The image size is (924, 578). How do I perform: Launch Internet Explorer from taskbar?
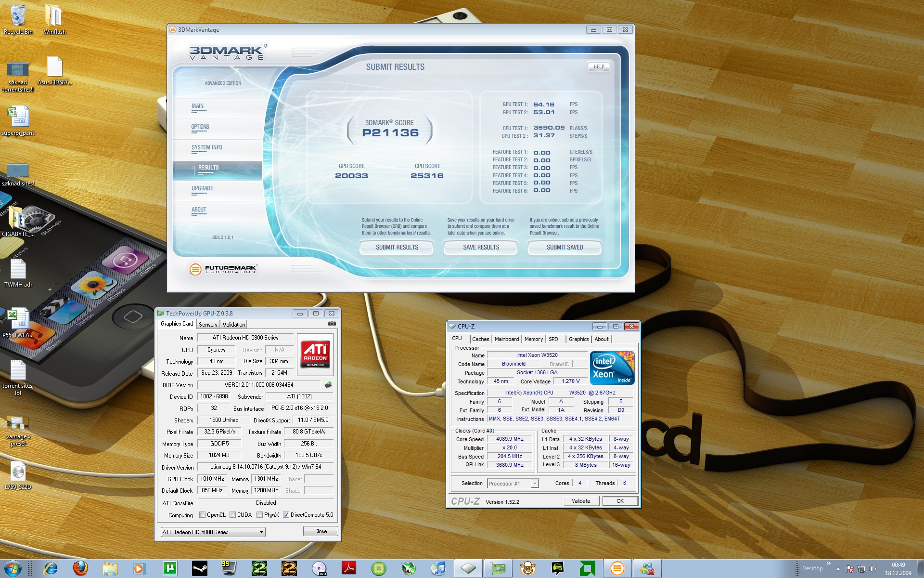click(x=51, y=569)
